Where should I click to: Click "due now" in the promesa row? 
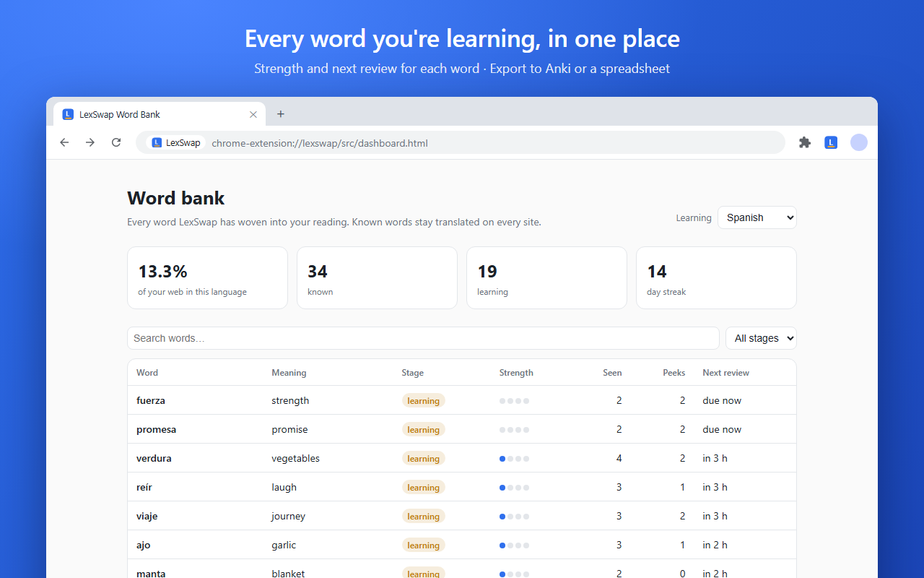pos(722,429)
